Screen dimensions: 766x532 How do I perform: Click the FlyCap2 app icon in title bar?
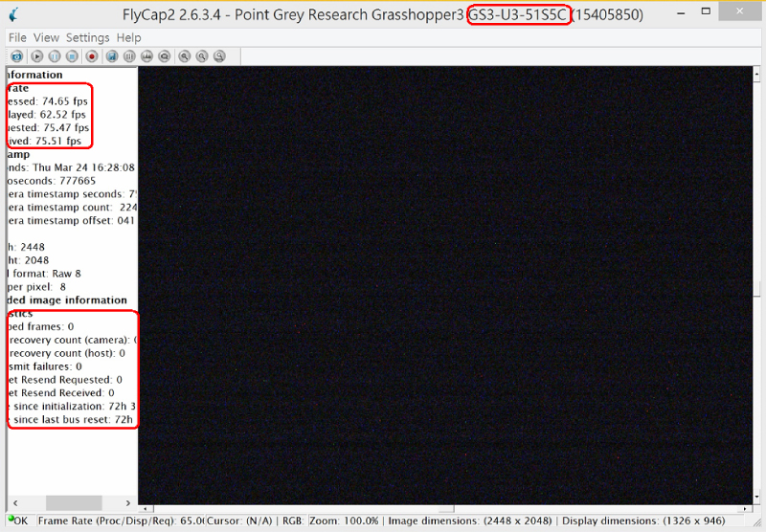click(x=12, y=14)
